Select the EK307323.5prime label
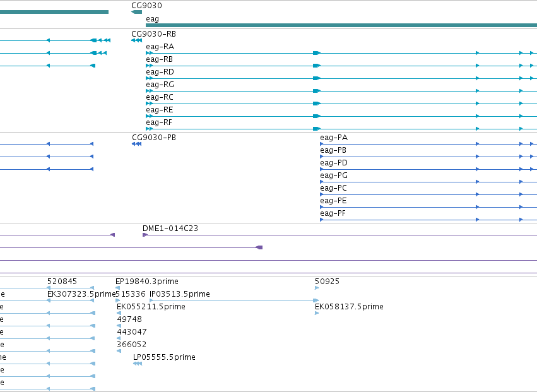The height and width of the screenshot is (392, 537). click(x=81, y=294)
